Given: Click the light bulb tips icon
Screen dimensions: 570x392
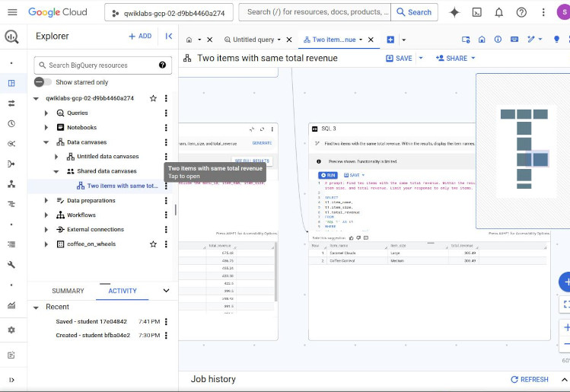Looking at the screenshot, I should 556,40.
